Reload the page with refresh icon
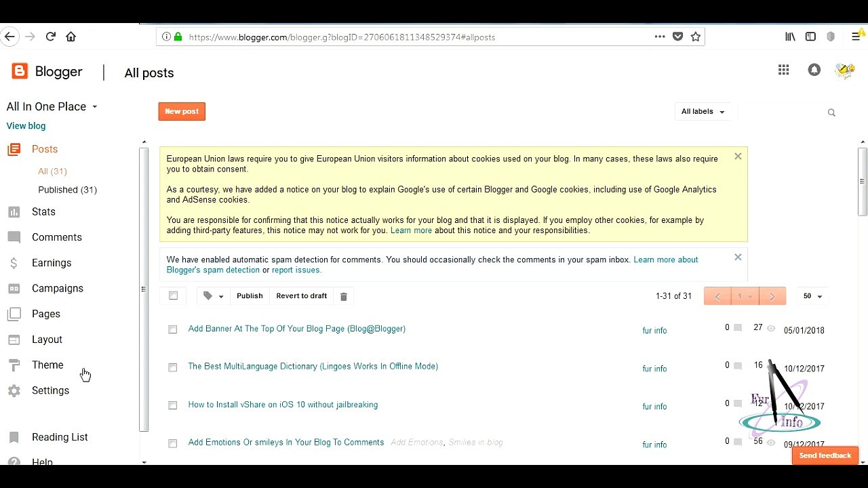This screenshot has width=868, height=488. pos(50,37)
